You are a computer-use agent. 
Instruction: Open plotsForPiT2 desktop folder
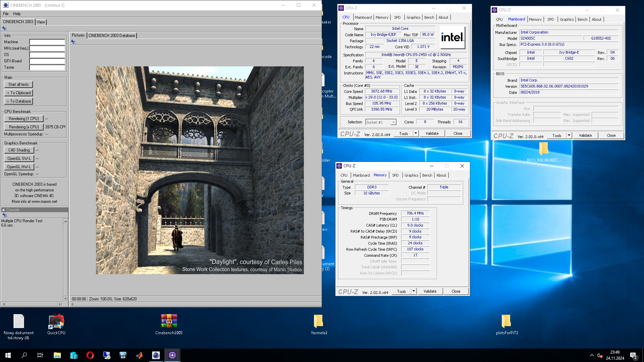[x=507, y=324]
